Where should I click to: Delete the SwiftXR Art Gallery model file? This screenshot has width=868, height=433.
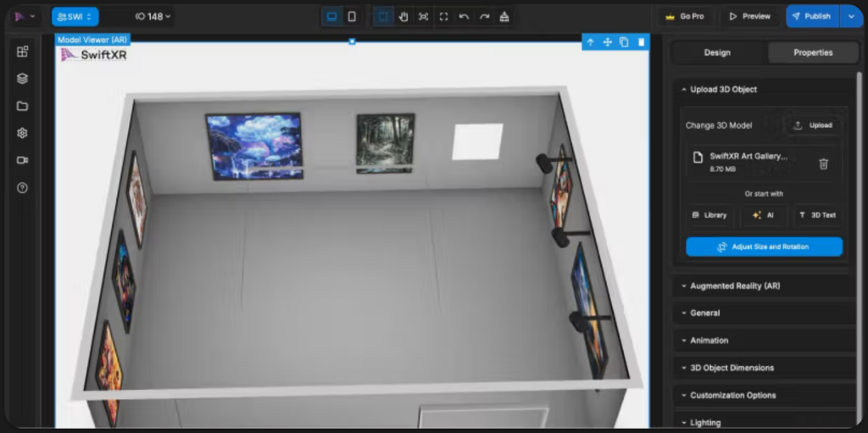823,164
